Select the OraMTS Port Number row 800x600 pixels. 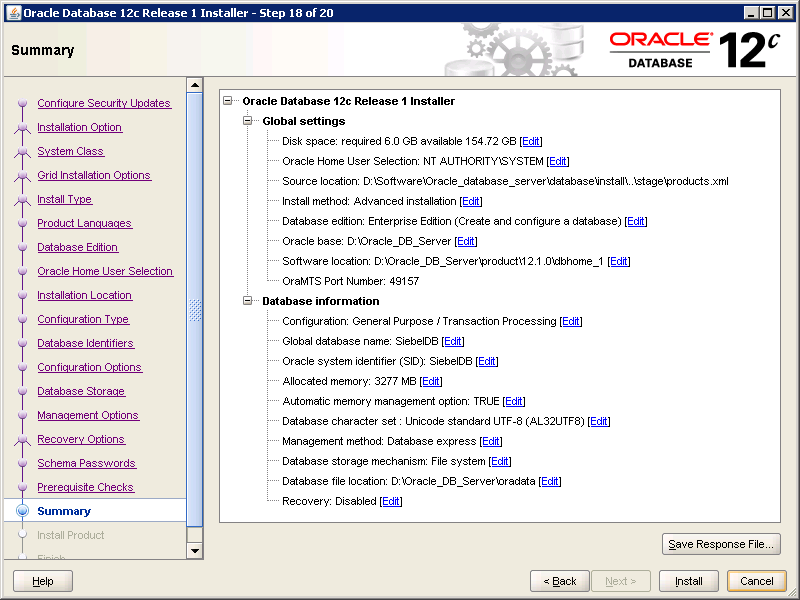click(351, 281)
